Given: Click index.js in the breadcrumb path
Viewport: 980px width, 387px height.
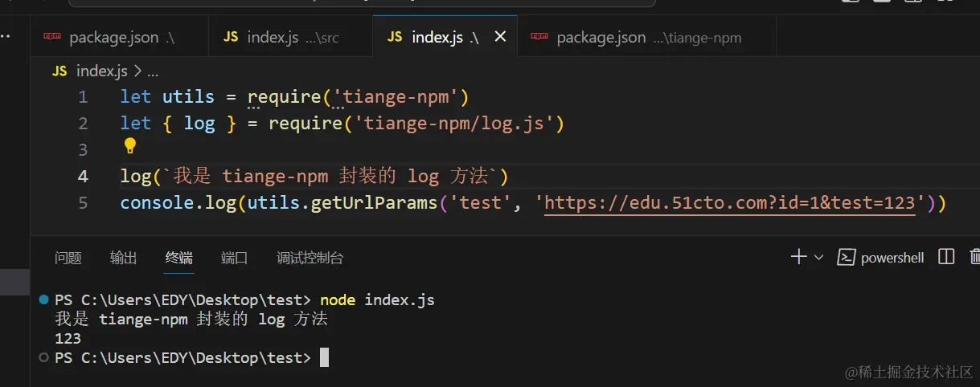Looking at the screenshot, I should pyautogui.click(x=101, y=71).
